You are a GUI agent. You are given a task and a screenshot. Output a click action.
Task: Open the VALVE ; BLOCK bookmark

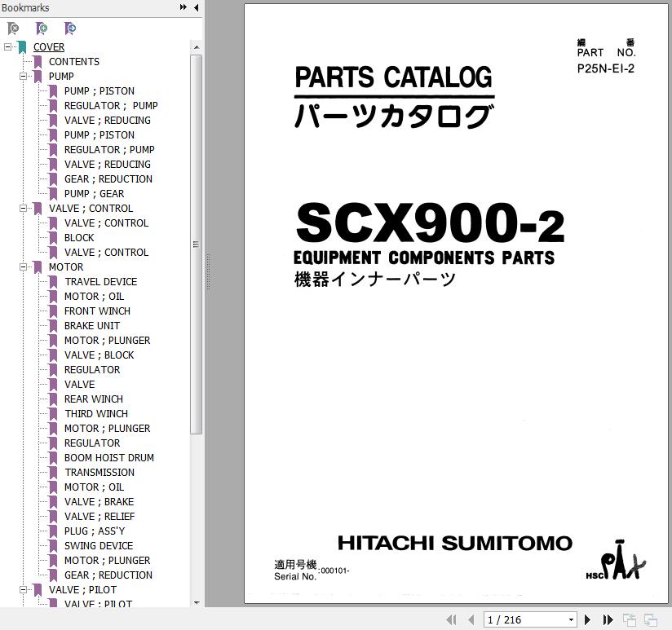coord(99,355)
